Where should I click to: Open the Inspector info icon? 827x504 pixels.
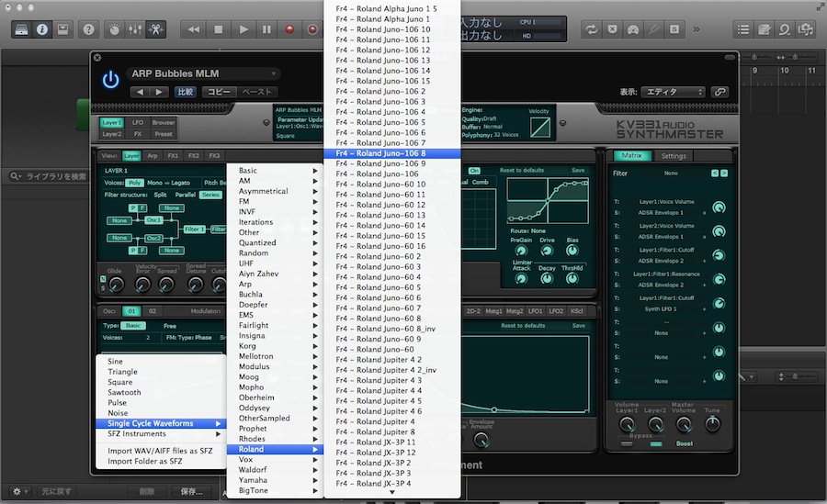tap(41, 29)
